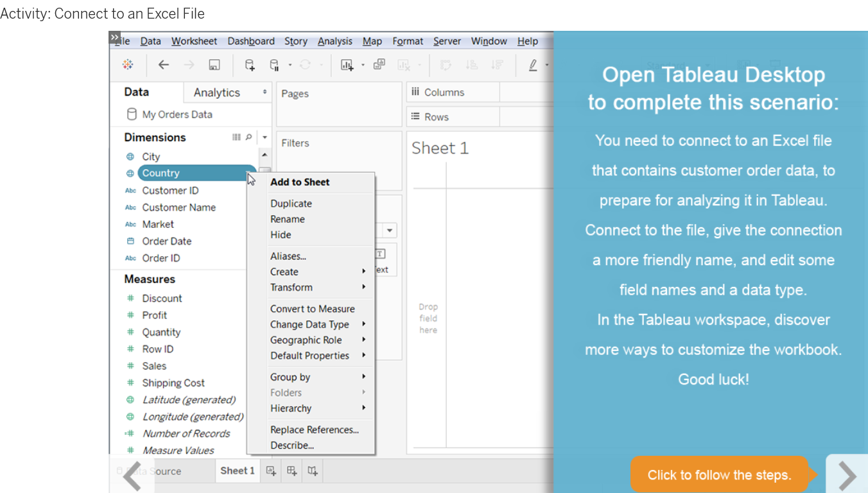Open the Worksheet menu
The image size is (868, 493).
(x=194, y=41)
